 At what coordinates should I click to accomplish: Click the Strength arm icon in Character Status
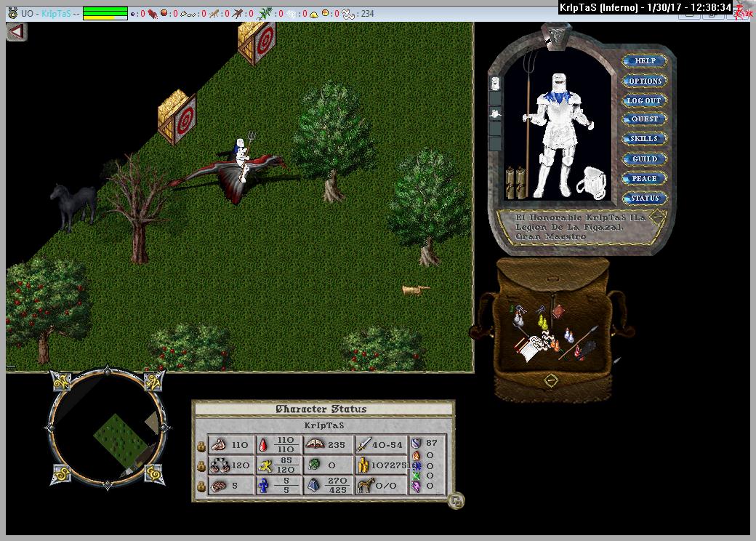pos(219,444)
